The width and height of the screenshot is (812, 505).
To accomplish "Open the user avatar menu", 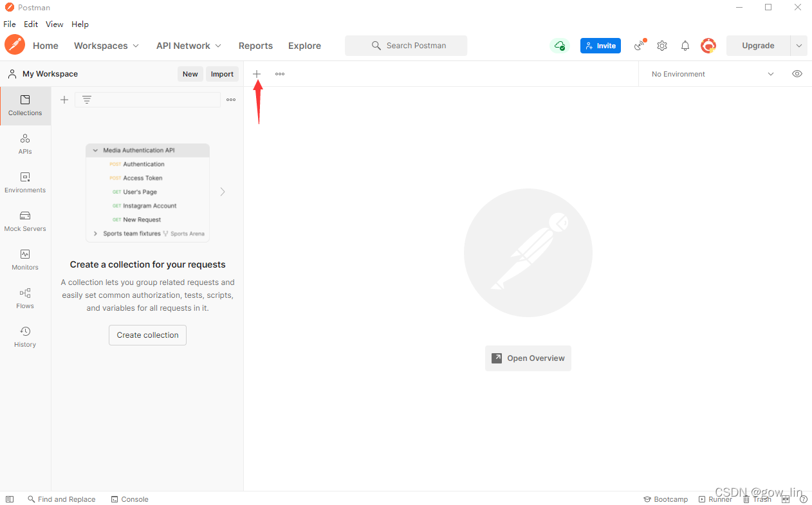I will pos(708,46).
